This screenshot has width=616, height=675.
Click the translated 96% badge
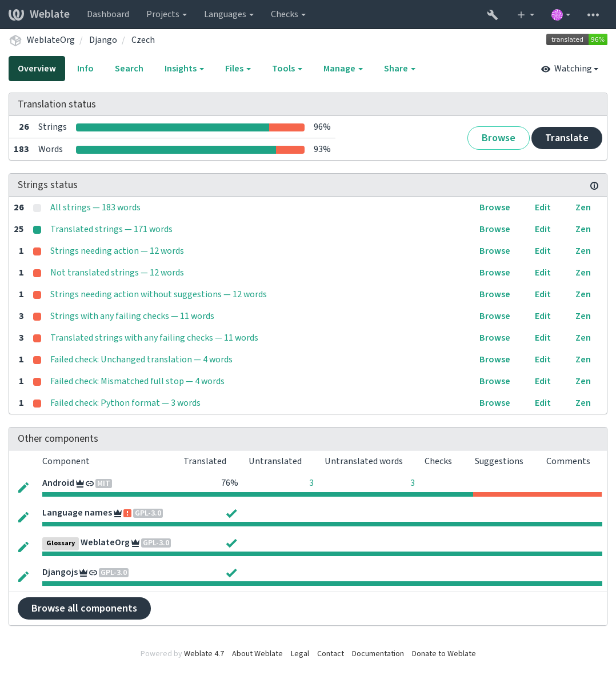[577, 39]
